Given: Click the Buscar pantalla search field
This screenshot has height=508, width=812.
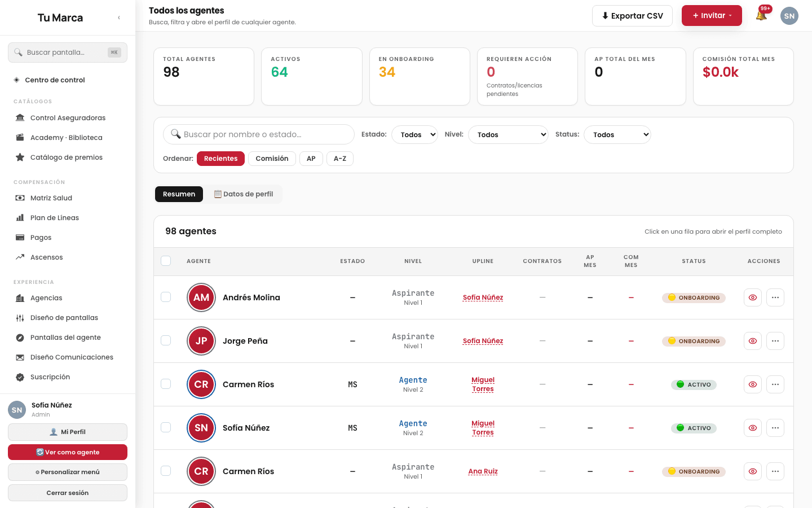Looking at the screenshot, I should [x=68, y=52].
